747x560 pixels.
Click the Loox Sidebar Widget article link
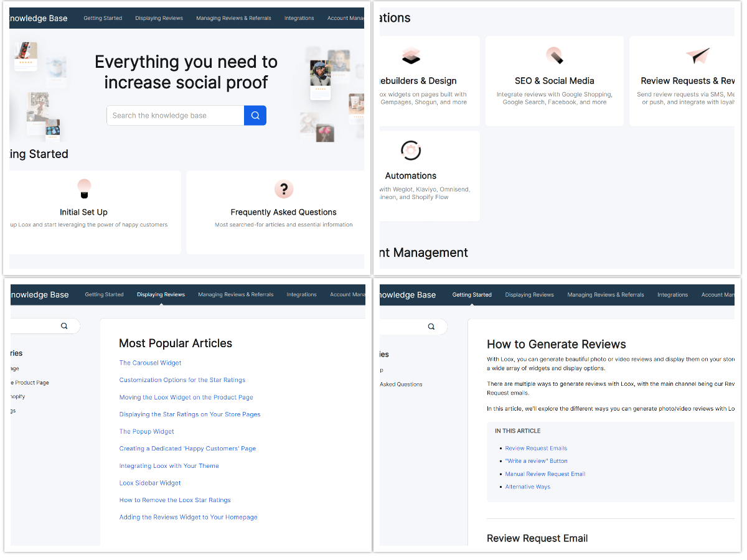[149, 483]
